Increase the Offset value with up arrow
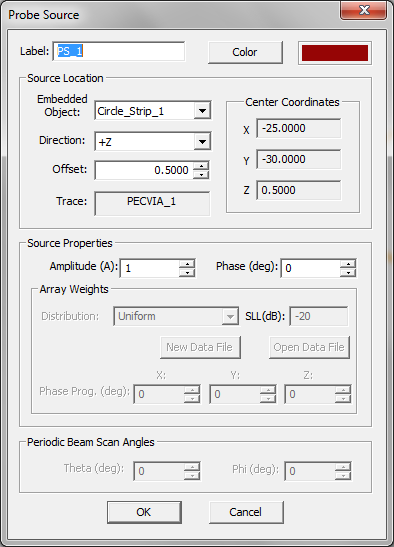 point(201,166)
